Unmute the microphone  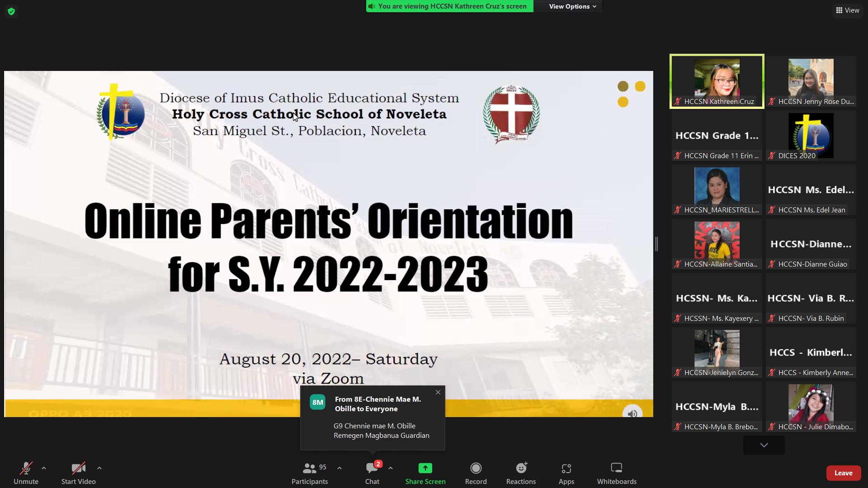[26, 473]
